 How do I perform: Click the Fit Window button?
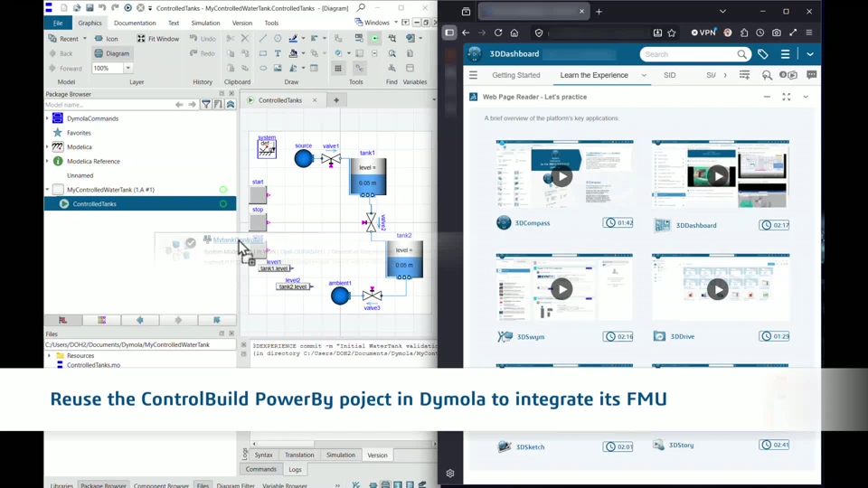158,39
